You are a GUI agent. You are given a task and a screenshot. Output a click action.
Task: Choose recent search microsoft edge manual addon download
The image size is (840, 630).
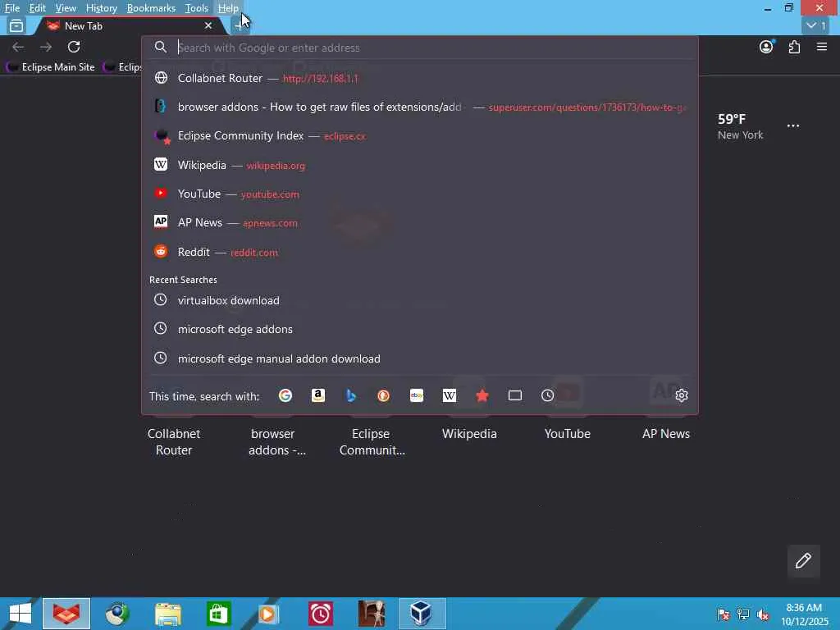420,358
